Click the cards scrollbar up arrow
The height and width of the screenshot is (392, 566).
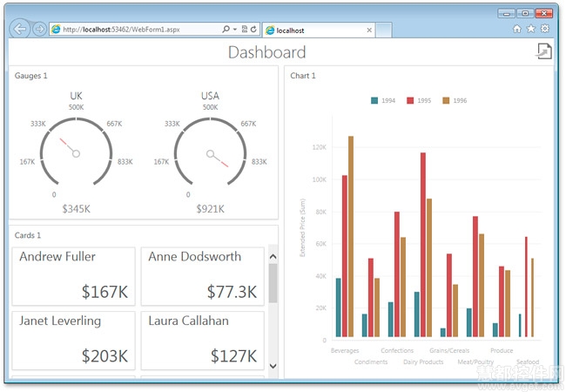point(273,257)
